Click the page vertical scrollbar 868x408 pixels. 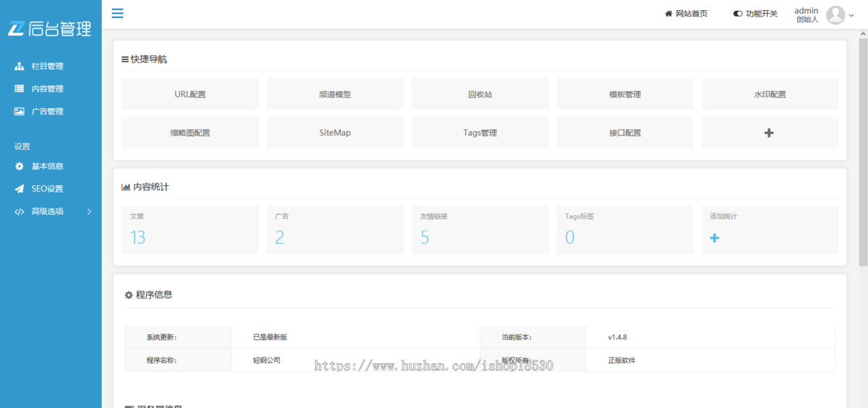pyautogui.click(x=863, y=152)
